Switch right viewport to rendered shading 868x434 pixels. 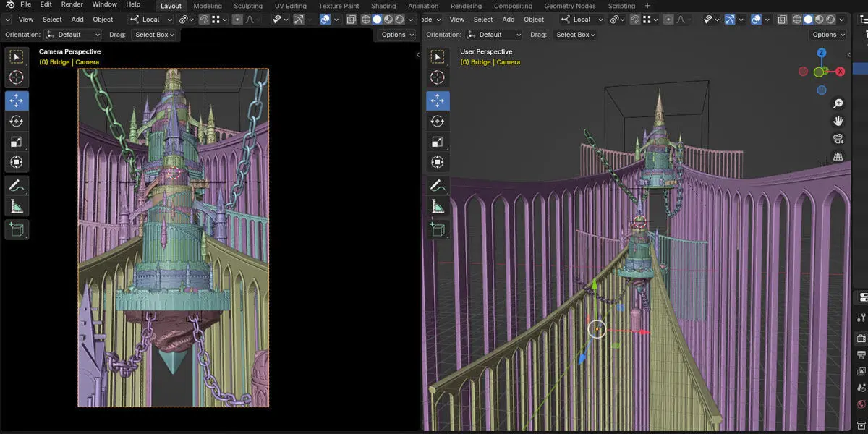click(830, 20)
